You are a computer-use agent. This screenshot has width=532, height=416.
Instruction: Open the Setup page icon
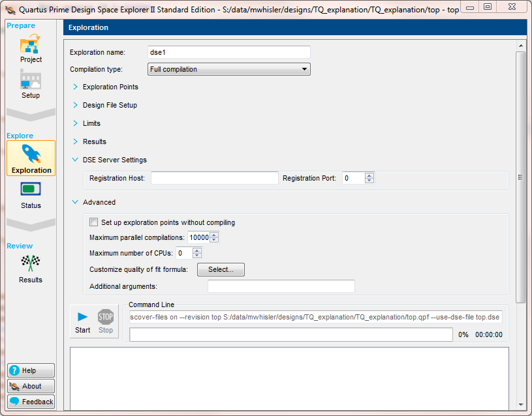click(31, 81)
